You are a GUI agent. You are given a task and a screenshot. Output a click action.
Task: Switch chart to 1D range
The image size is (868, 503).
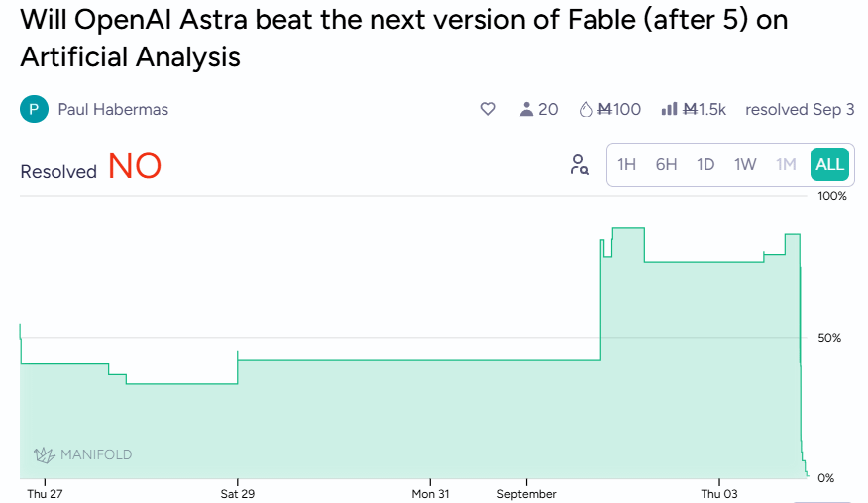(705, 164)
